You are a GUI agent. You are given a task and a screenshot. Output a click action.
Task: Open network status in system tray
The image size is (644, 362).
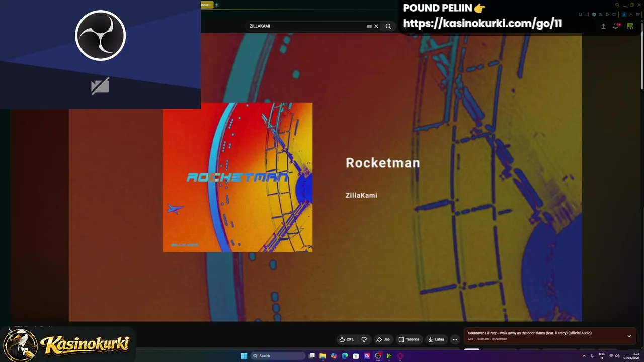point(611,356)
